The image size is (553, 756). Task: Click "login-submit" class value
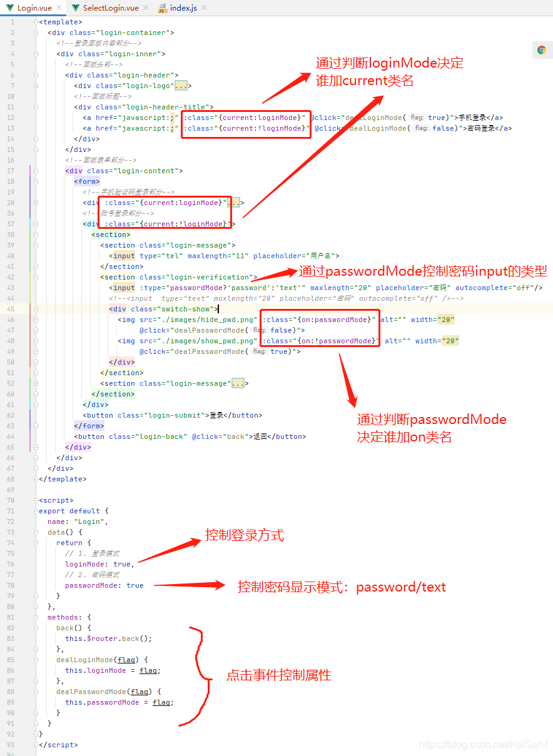[172, 415]
